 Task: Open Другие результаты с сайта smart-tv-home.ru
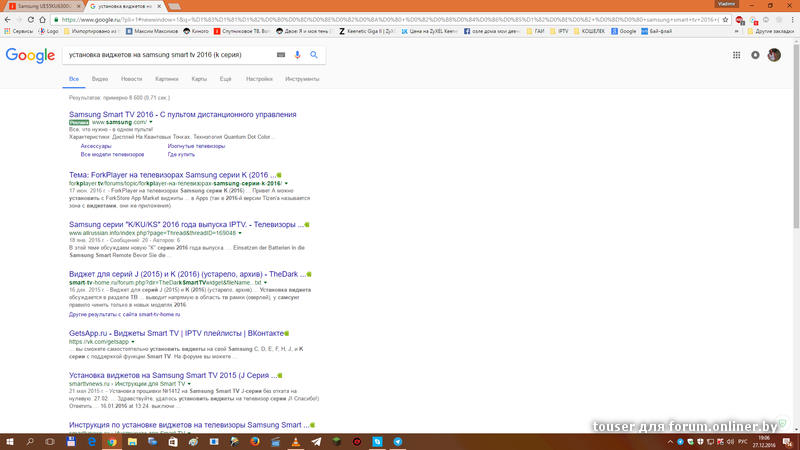pyautogui.click(x=124, y=315)
